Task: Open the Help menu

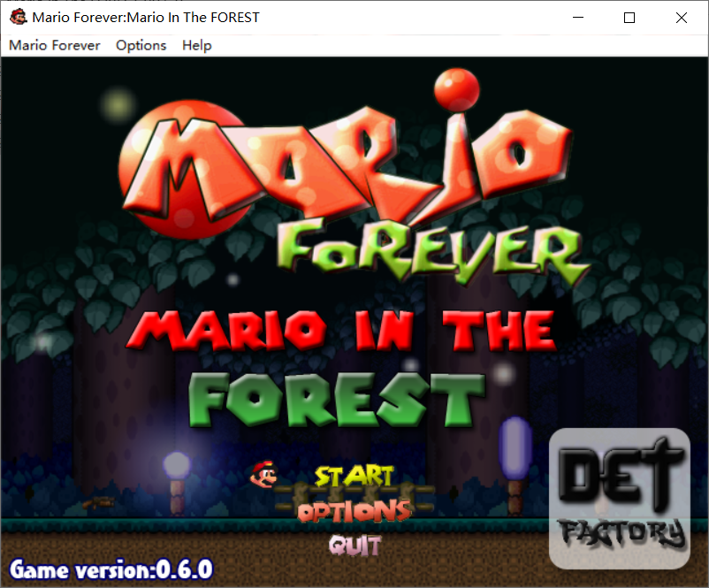Action: 196,45
